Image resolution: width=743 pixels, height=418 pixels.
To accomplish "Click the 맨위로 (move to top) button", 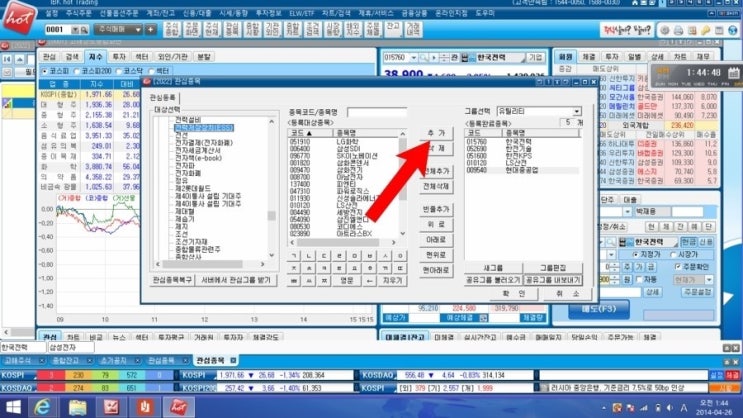I will (436, 255).
